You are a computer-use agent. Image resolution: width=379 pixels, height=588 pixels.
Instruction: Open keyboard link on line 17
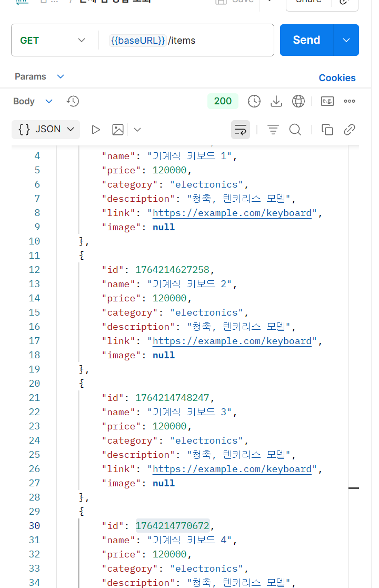232,341
